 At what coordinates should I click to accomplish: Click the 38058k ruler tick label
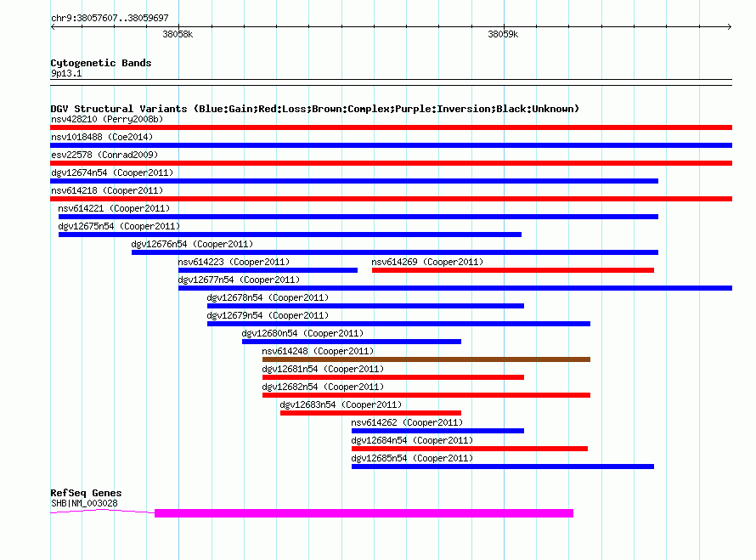pos(178,34)
